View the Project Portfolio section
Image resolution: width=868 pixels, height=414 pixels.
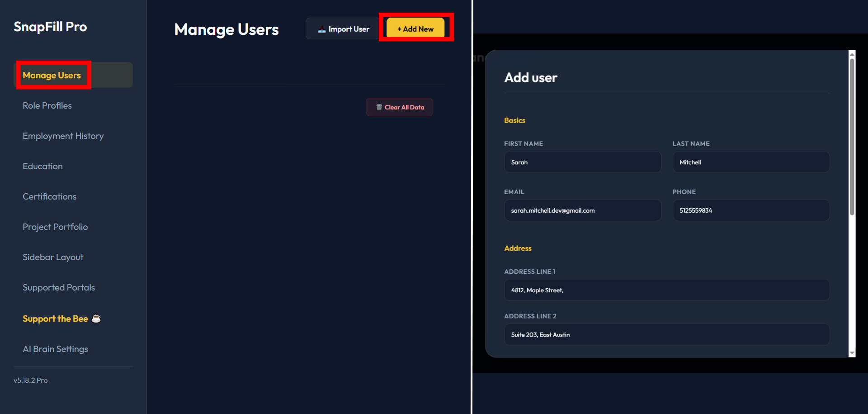pyautogui.click(x=55, y=227)
